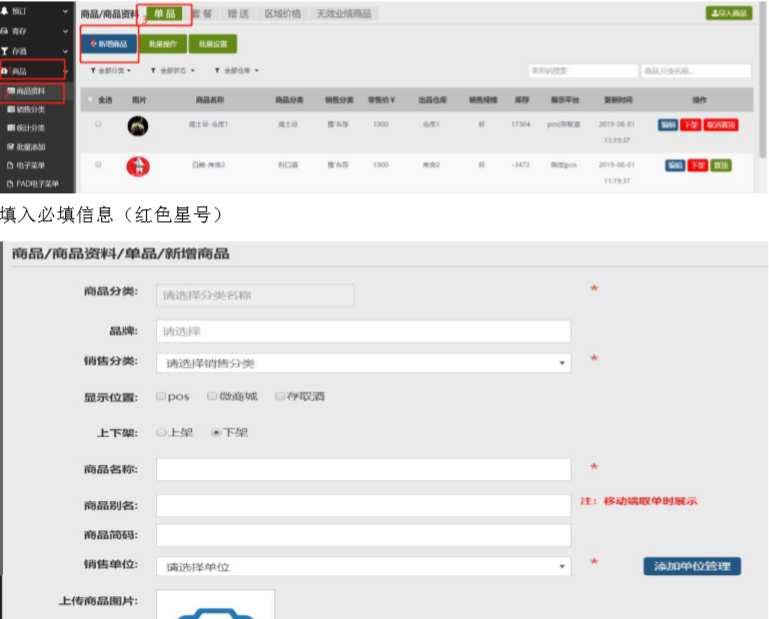Check the 存取酒 checkbox

pyautogui.click(x=280, y=396)
